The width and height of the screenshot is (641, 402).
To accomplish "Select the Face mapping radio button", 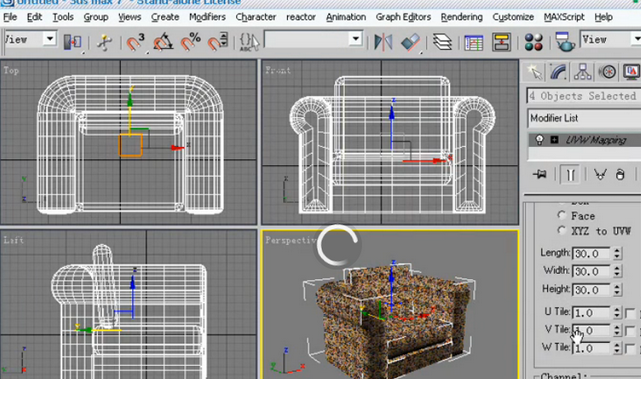I will (562, 215).
